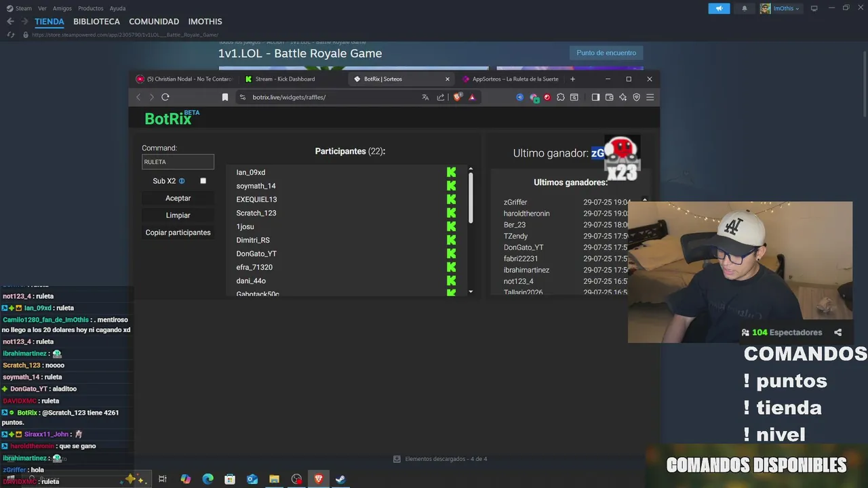Open the Amigos menu in Steam

(x=62, y=8)
